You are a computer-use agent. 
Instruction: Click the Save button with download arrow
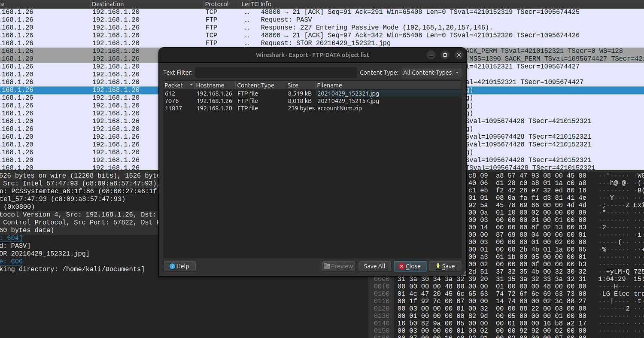445,266
